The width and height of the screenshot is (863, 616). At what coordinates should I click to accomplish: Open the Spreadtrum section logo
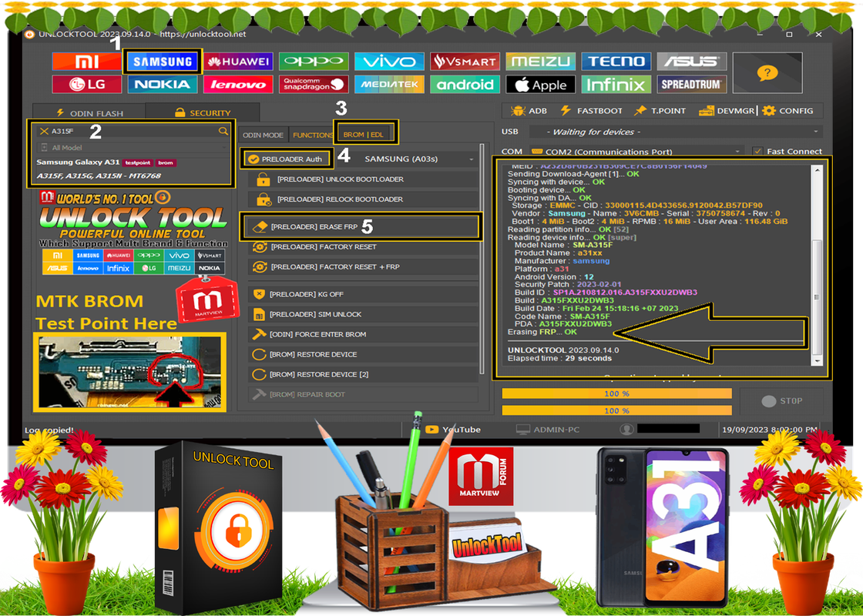click(692, 84)
